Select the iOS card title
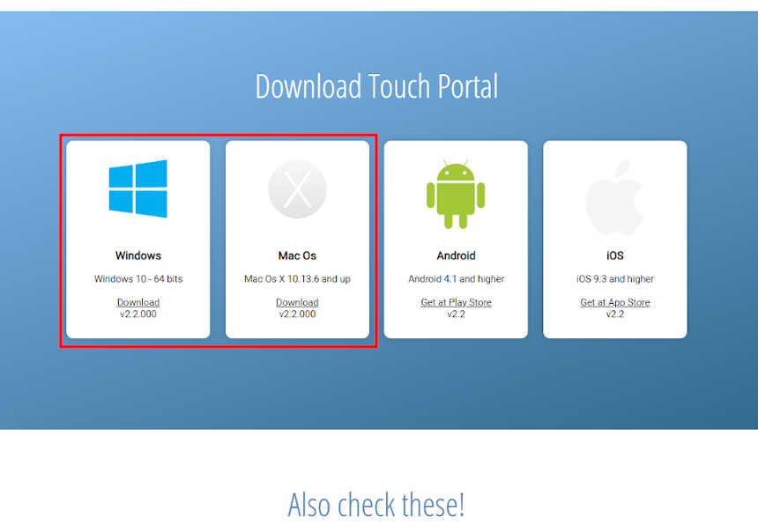The image size is (758, 532). pyautogui.click(x=615, y=255)
